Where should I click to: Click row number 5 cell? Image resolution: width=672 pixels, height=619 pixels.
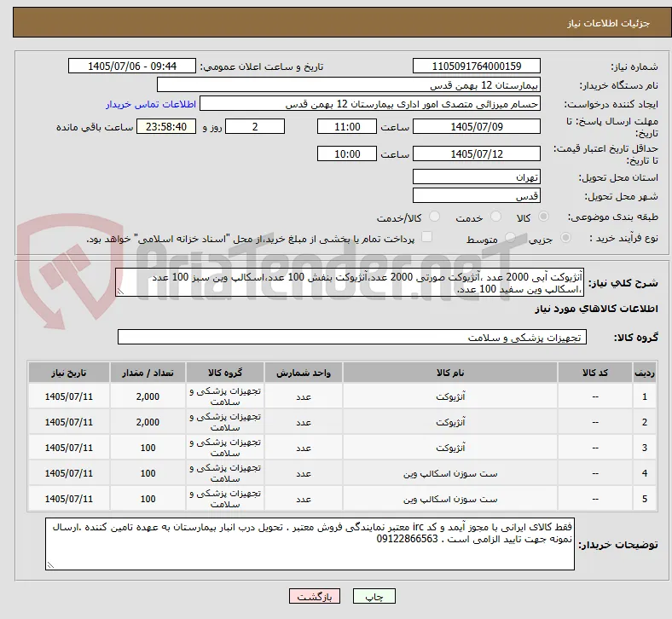tap(644, 499)
